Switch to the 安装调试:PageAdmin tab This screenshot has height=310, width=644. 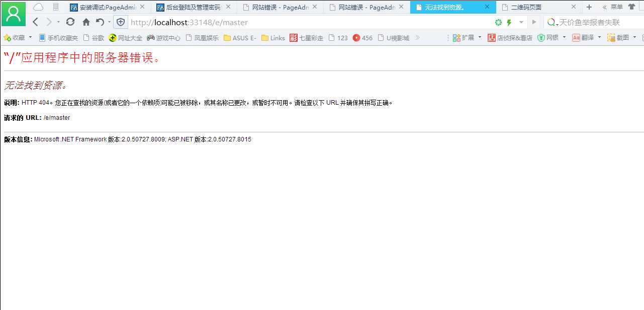[108, 7]
